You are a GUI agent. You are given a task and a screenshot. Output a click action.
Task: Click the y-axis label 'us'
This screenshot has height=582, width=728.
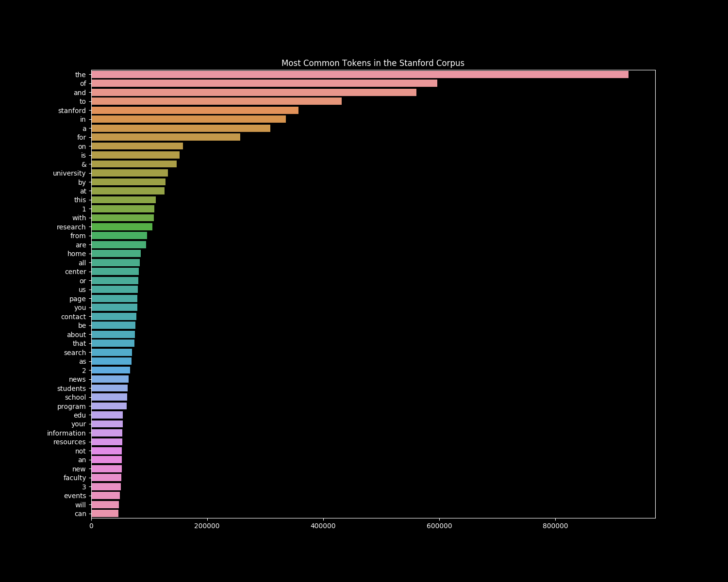point(82,290)
